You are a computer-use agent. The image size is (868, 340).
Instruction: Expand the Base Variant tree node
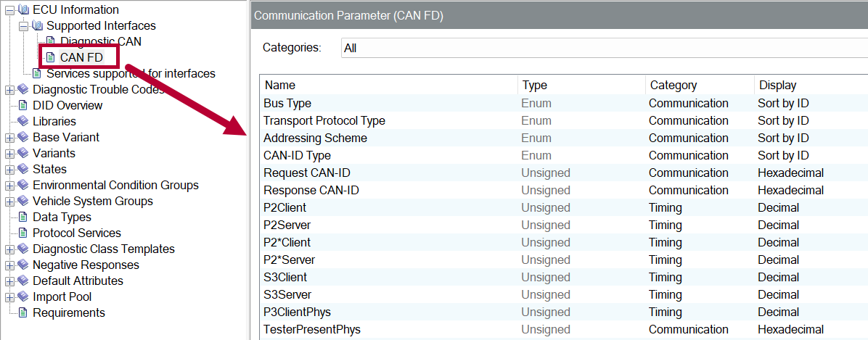(9, 138)
